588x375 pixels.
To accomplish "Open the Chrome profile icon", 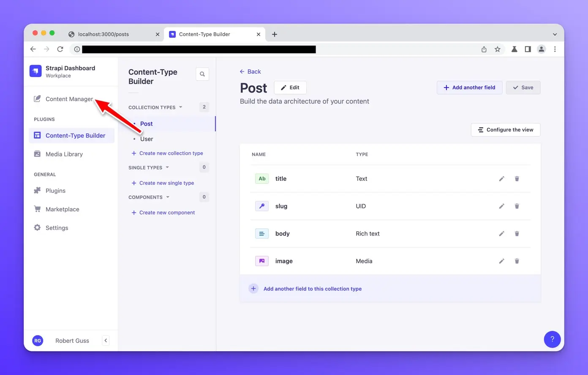I will pyautogui.click(x=541, y=49).
